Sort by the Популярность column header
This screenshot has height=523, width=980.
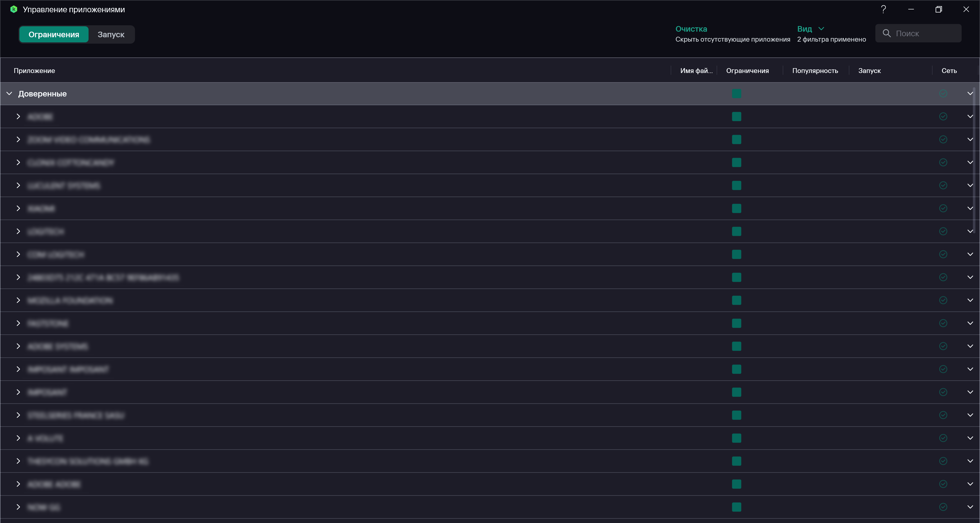(x=815, y=71)
